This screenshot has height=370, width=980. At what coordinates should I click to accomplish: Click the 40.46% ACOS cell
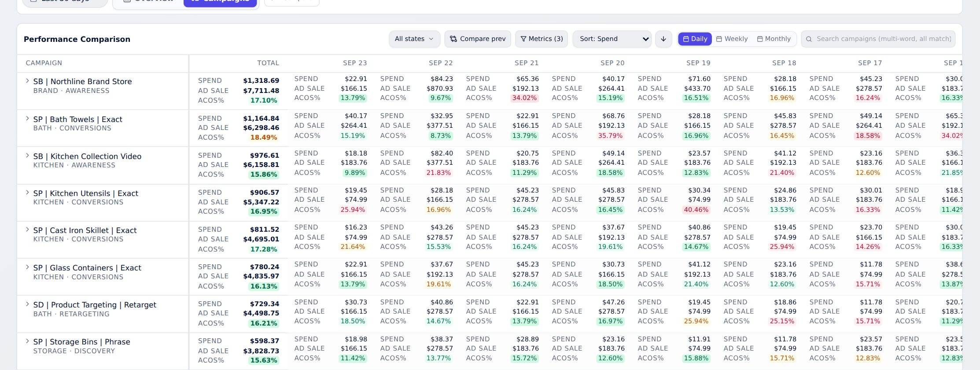click(x=696, y=210)
